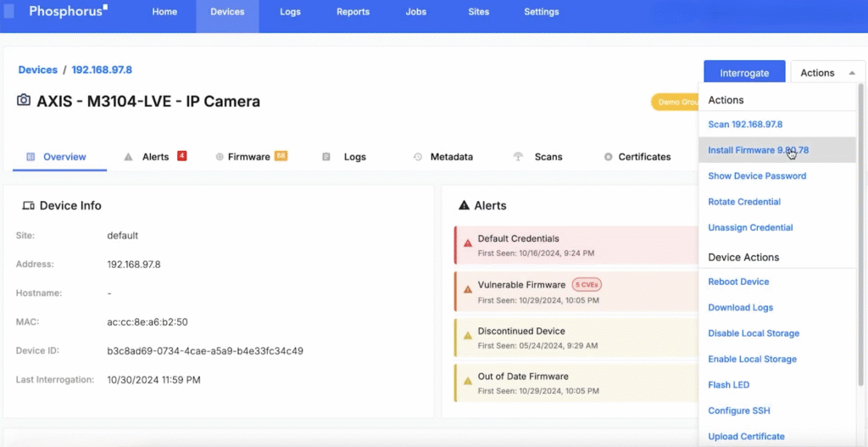The height and width of the screenshot is (447, 868).
Task: Click the Device Info panel icon
Action: (x=28, y=205)
